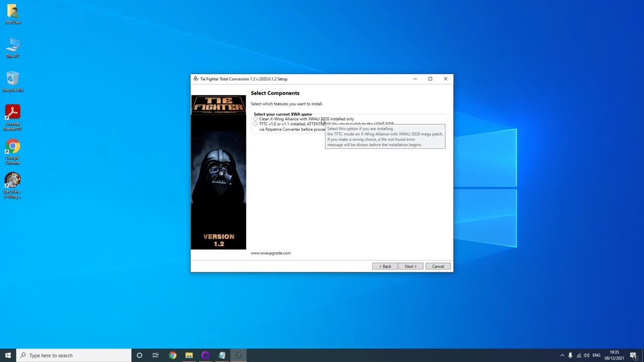Click Next to continue installation

pyautogui.click(x=411, y=266)
